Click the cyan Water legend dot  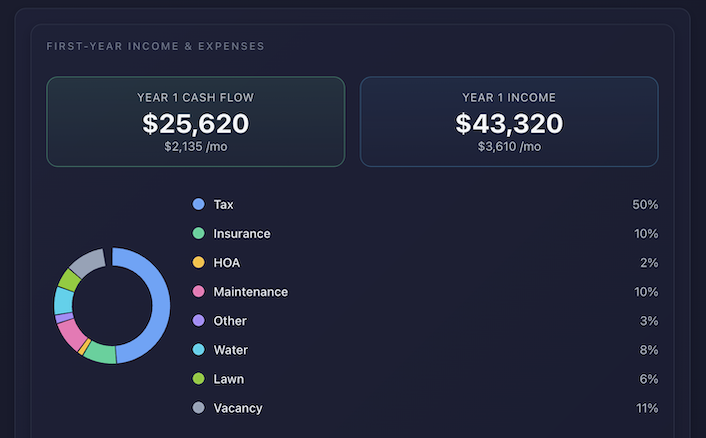point(198,350)
